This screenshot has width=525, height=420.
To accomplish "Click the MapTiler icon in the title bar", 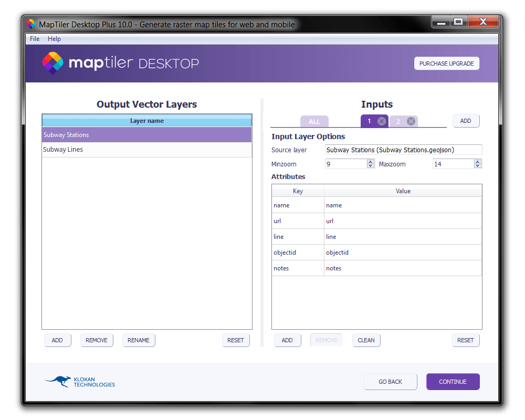I will [30, 24].
